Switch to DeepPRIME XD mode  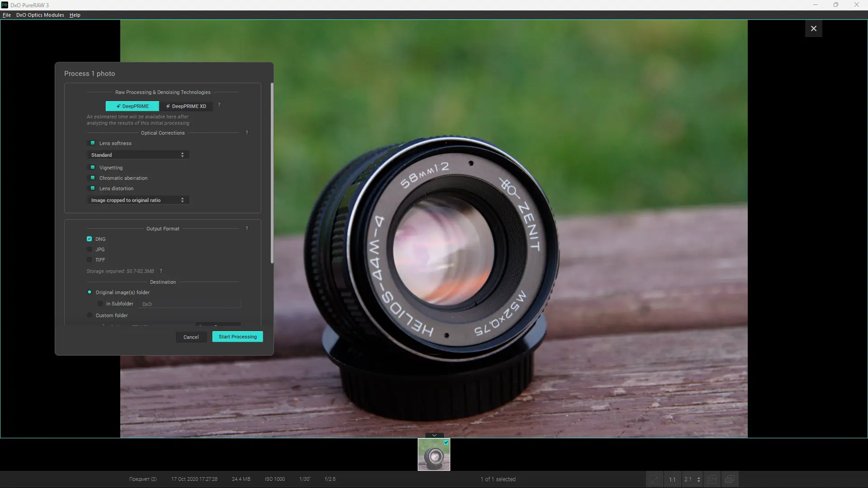click(186, 106)
